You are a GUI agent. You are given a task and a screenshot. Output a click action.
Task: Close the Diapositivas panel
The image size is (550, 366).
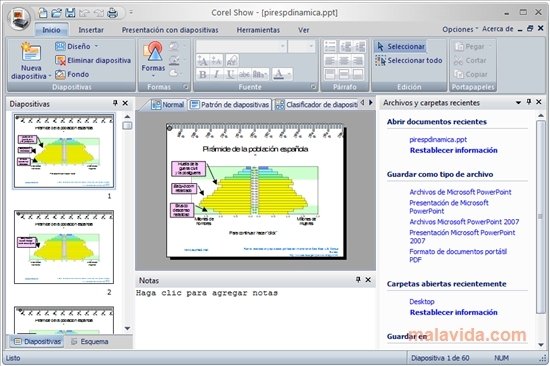pos(125,103)
